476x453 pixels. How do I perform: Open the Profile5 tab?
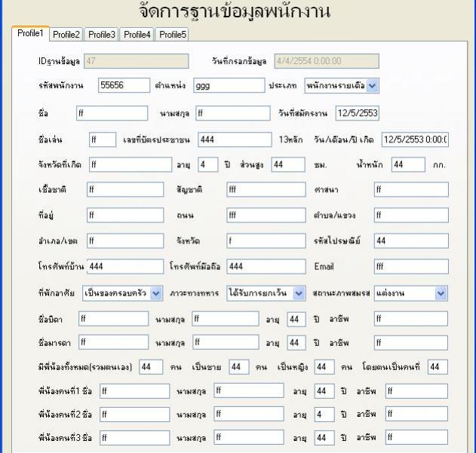pyautogui.click(x=172, y=34)
